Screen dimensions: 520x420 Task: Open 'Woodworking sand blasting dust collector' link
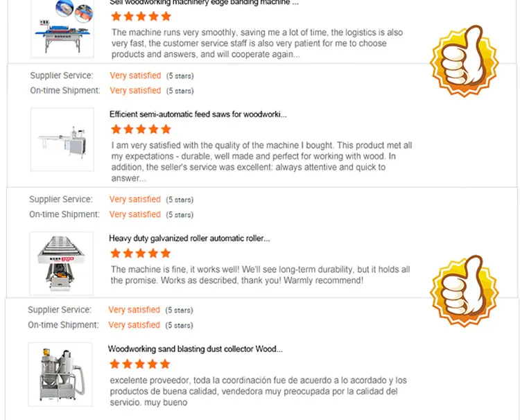point(196,349)
